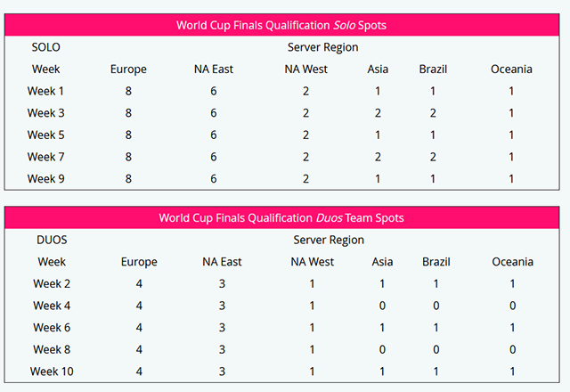Select the Week 1 row label
This screenshot has width=570, height=392.
pyautogui.click(x=45, y=91)
